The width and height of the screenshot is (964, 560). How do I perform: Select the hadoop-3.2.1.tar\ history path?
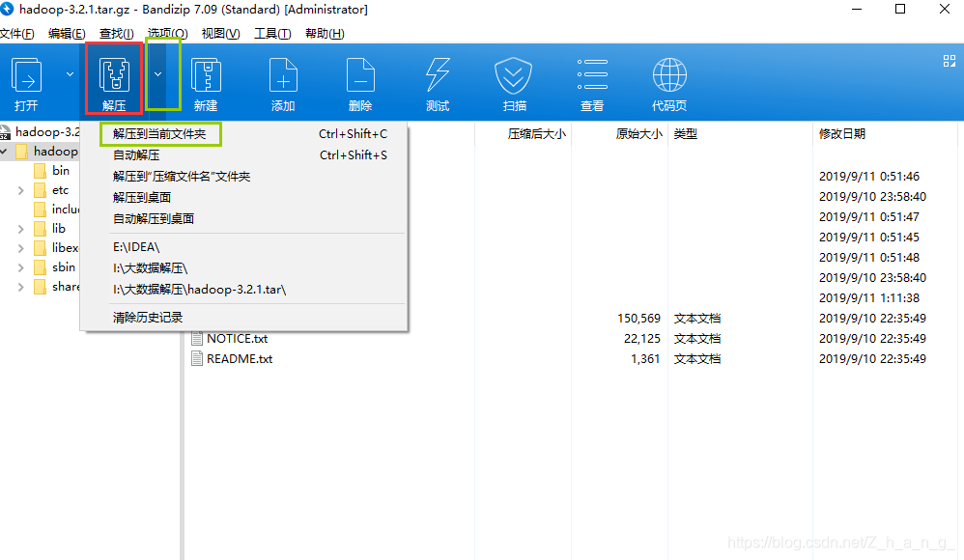tap(244, 290)
